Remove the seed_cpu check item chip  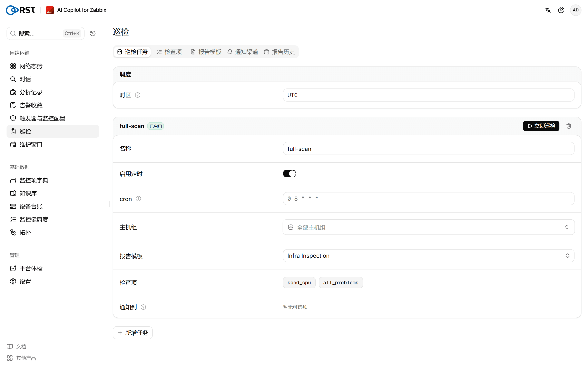[299, 283]
